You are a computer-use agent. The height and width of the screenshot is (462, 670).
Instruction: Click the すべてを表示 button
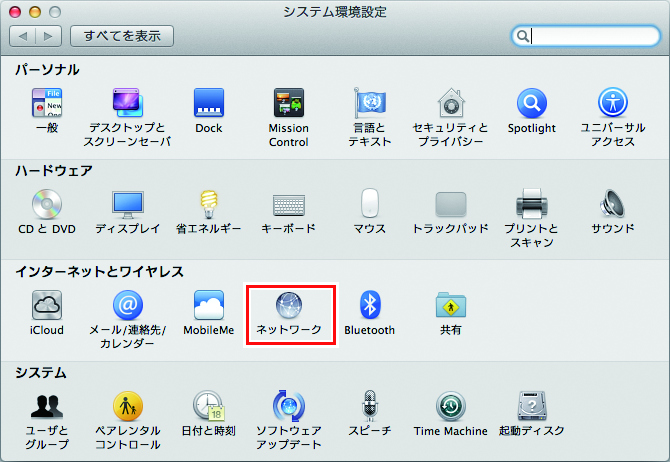coord(122,36)
